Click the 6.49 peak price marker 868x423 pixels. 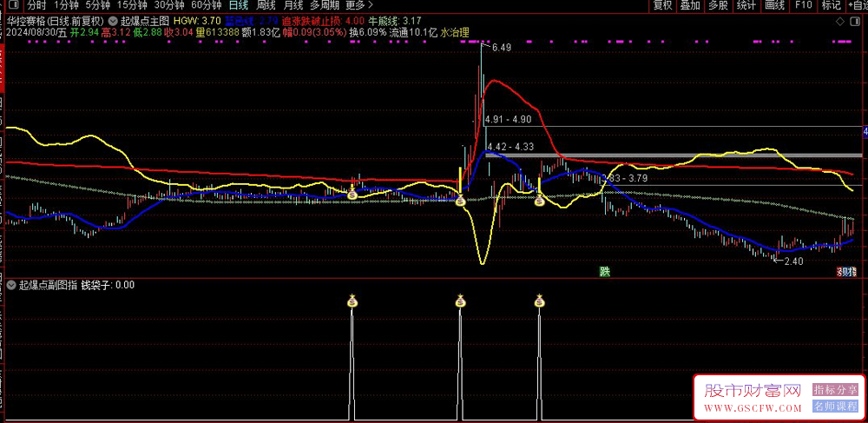click(501, 48)
